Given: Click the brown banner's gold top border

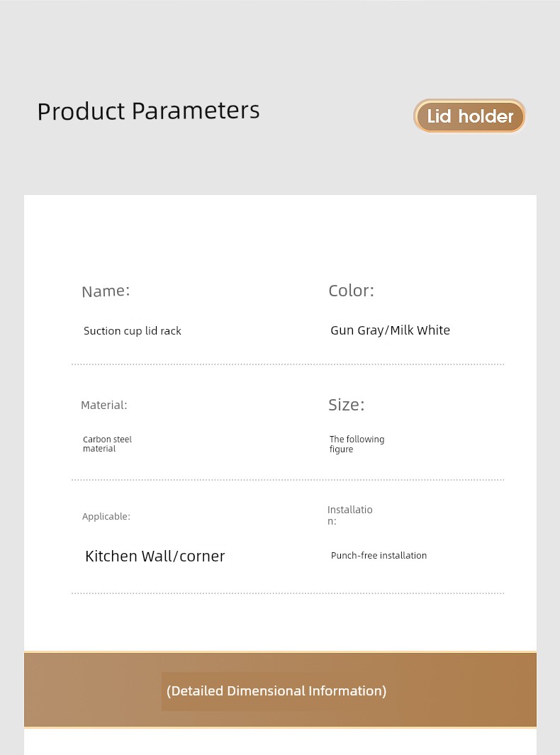Looking at the screenshot, I should pos(280,652).
